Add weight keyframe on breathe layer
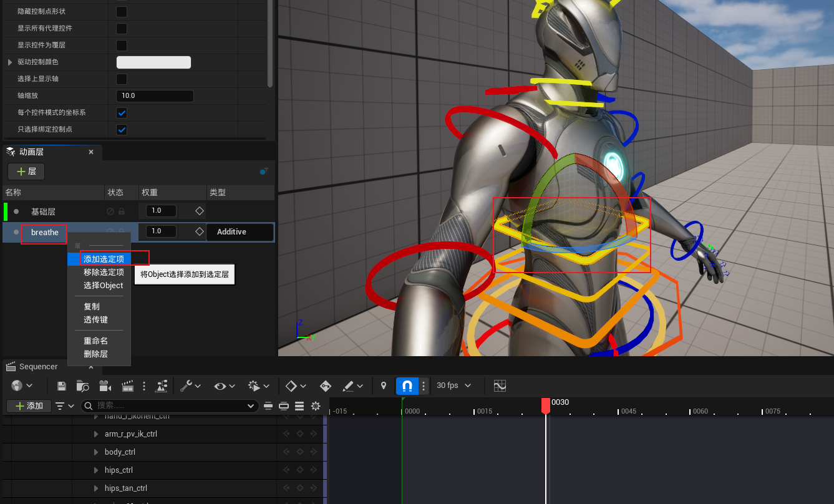 (200, 231)
